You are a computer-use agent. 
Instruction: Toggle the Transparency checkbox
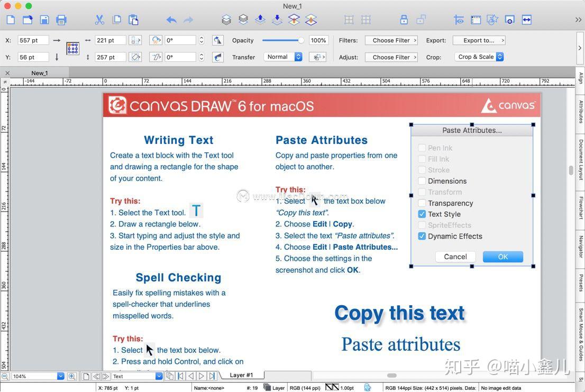point(422,203)
